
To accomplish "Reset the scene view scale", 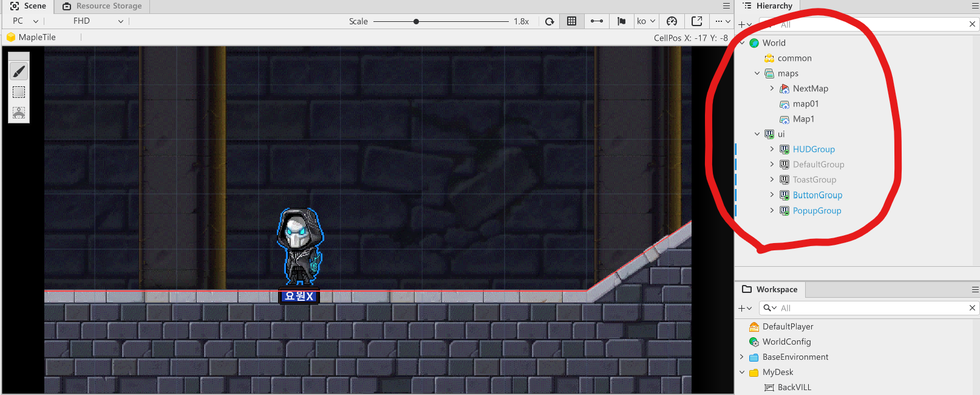I will [550, 21].
